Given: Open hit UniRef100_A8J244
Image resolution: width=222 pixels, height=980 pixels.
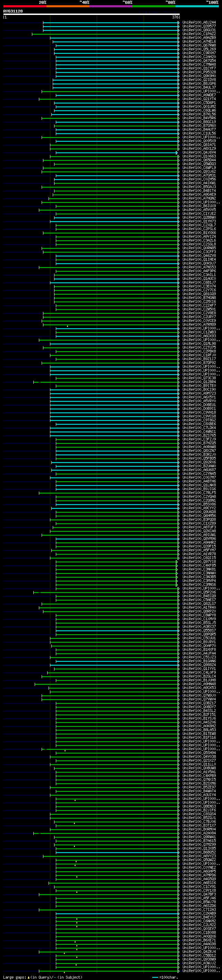Looking at the screenshot, I should click(199, 23).
